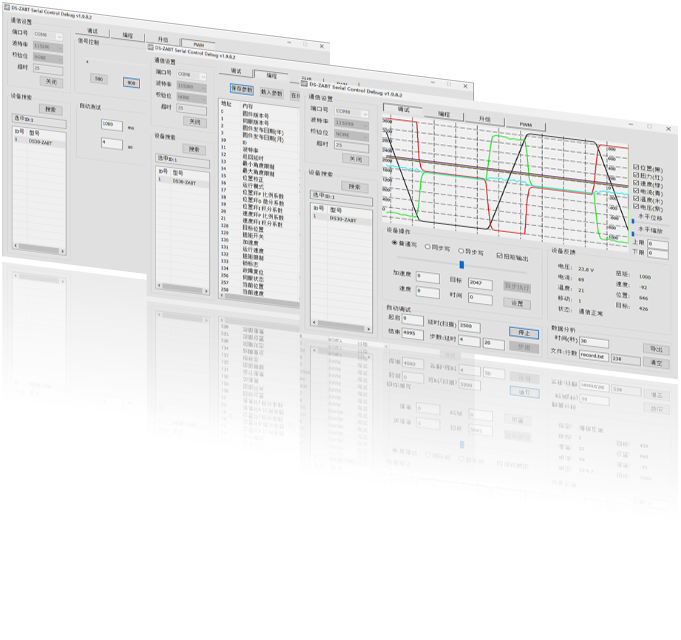
Task: Switch to the 升级 tab in the front window
Action: point(484,118)
